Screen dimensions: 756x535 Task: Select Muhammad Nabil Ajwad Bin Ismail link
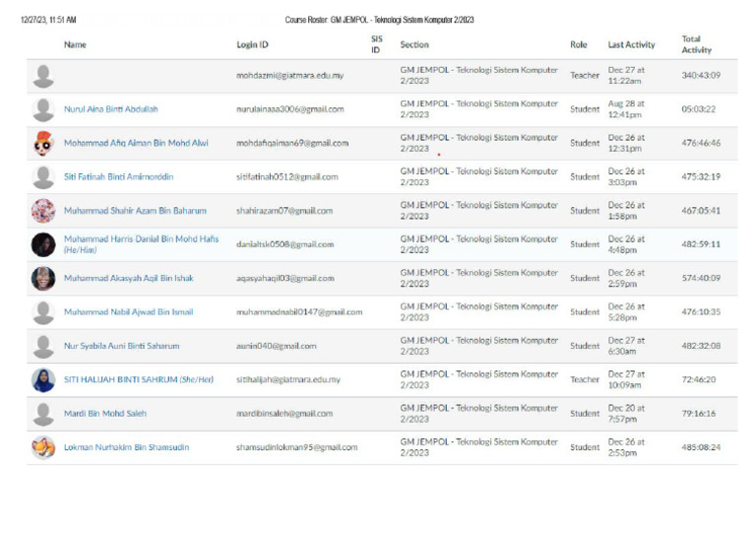click(128, 312)
